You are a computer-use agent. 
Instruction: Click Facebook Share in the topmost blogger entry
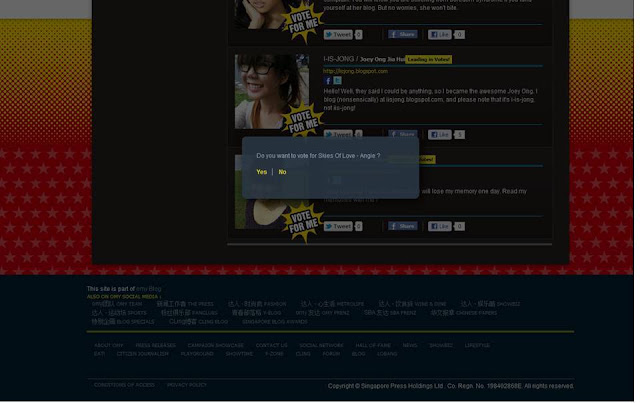click(403, 34)
